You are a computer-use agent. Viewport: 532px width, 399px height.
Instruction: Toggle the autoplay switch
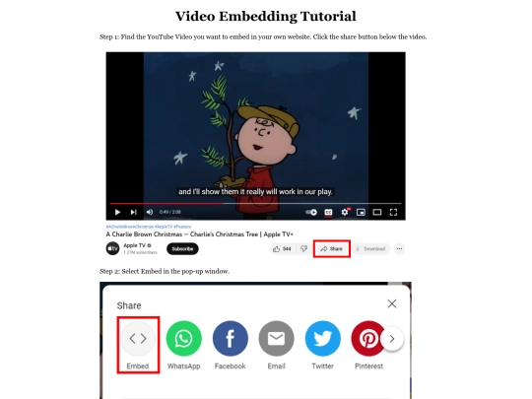click(x=311, y=212)
